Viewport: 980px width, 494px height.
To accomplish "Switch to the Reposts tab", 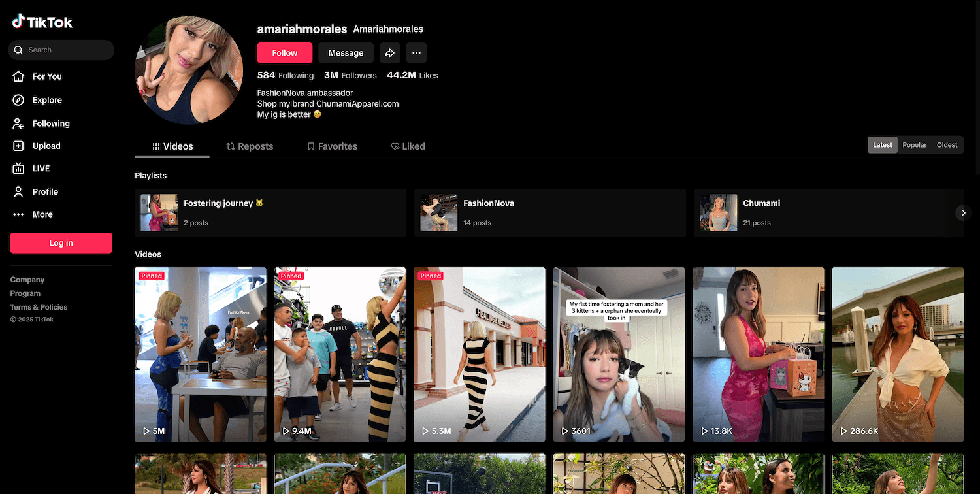I will (x=250, y=146).
